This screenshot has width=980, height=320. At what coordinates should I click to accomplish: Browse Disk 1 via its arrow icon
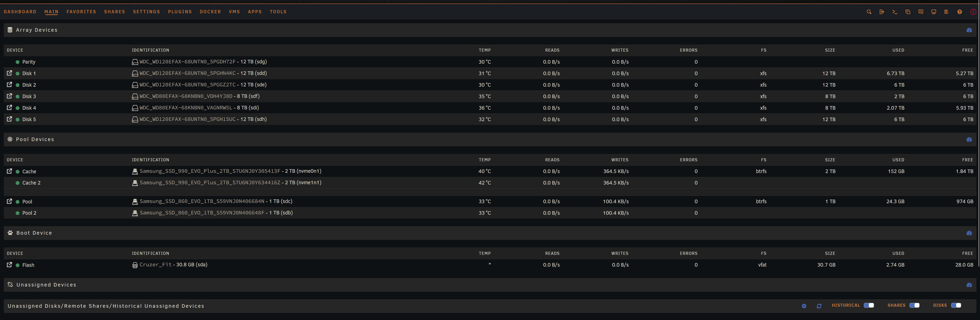click(9, 73)
